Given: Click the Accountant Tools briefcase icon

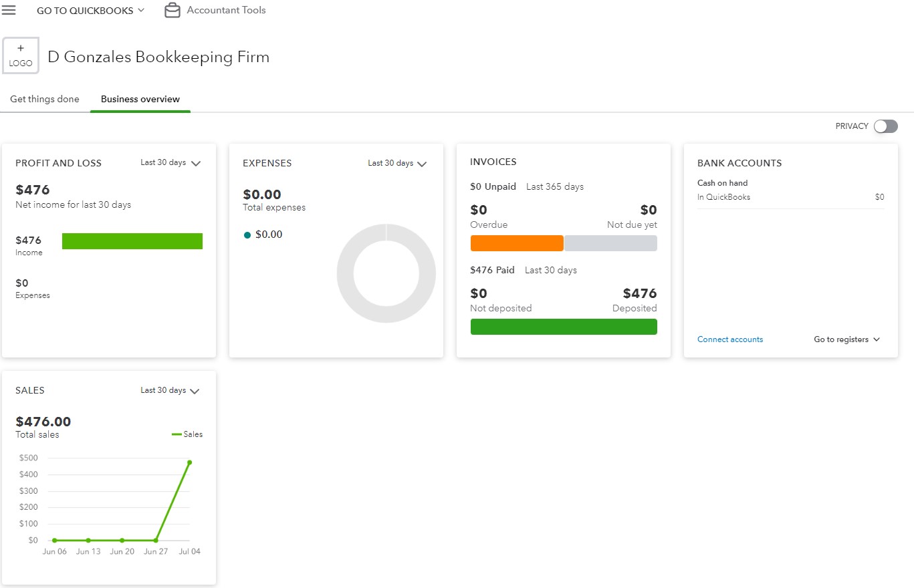Looking at the screenshot, I should (x=173, y=11).
